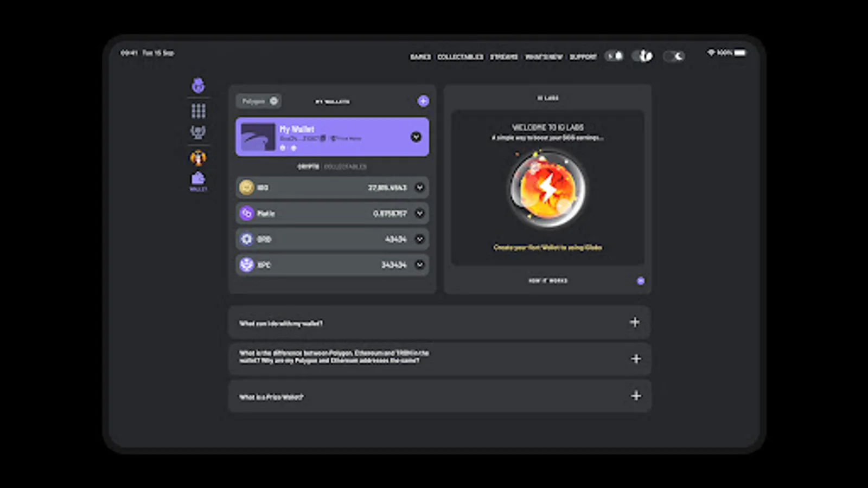Click the yellow 'Create your first wallet' link

pyautogui.click(x=547, y=247)
